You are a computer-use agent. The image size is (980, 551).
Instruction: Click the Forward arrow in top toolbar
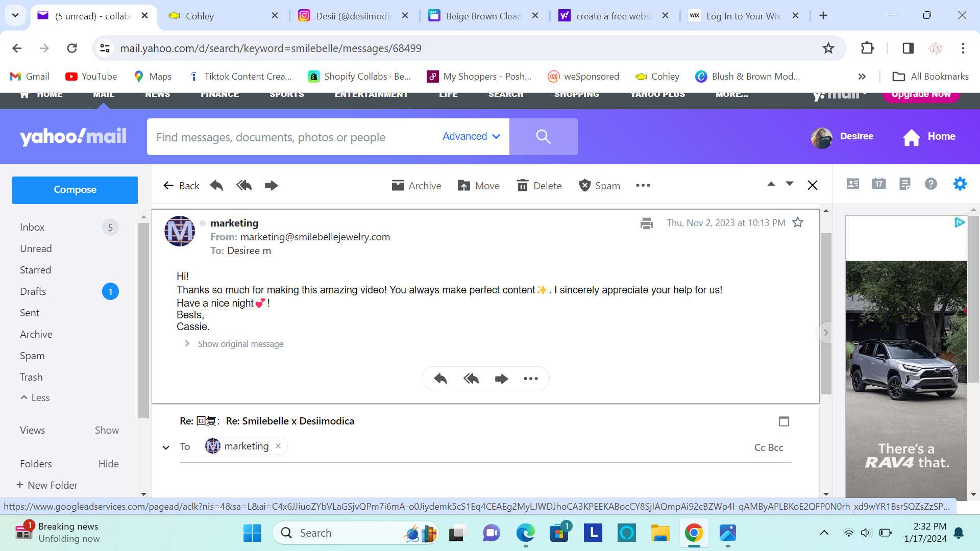point(271,186)
